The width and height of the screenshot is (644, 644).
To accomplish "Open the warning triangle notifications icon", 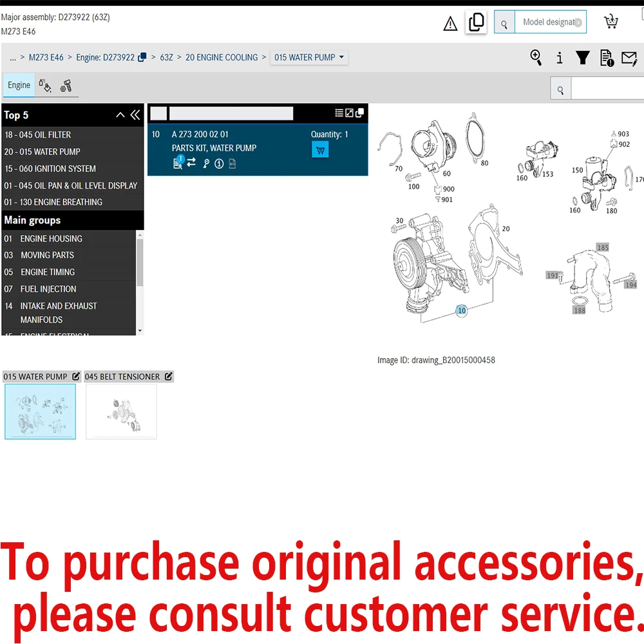I will 450,23.
